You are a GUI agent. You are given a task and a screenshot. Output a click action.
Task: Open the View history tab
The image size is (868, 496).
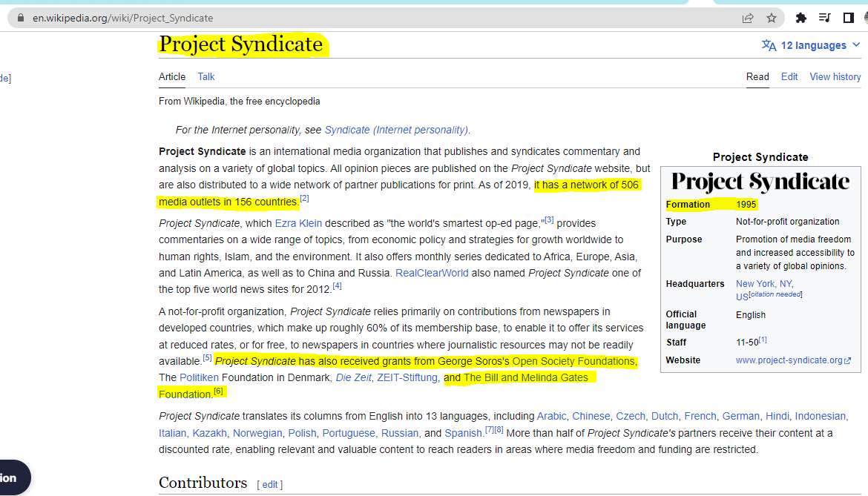click(x=835, y=77)
